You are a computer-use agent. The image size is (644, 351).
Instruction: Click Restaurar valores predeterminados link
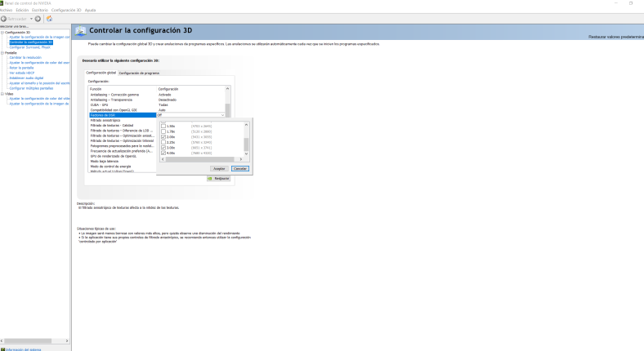(x=616, y=37)
